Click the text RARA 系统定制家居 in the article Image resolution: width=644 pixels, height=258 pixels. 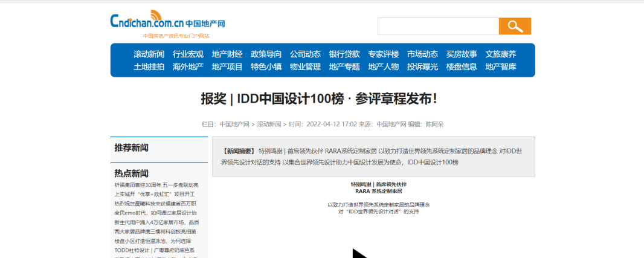click(x=378, y=191)
